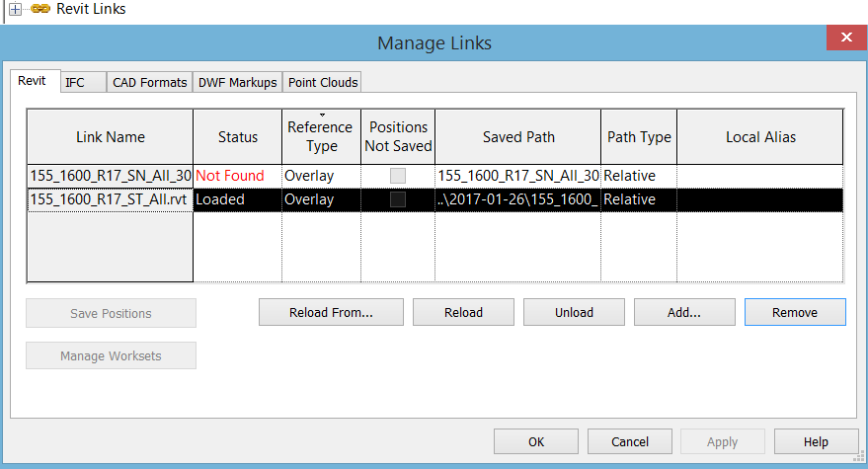This screenshot has height=469, width=868.
Task: Sort by Reference Type column header
Action: 320,136
